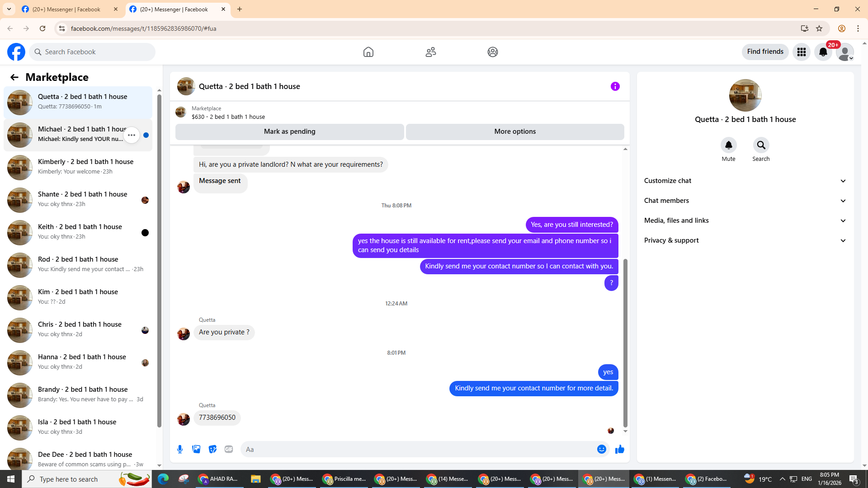The height and width of the screenshot is (488, 868).
Task: Mute this conversation with the bell icon
Action: 728,145
